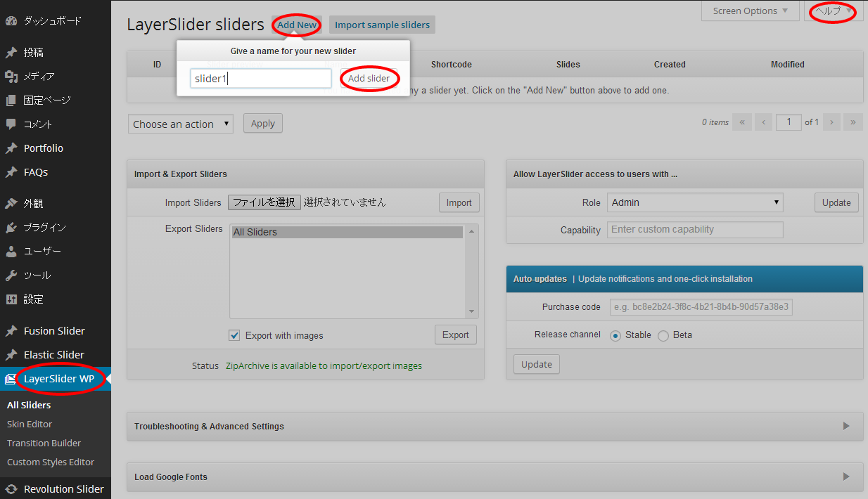Click the Tools wrench icon

(11, 276)
